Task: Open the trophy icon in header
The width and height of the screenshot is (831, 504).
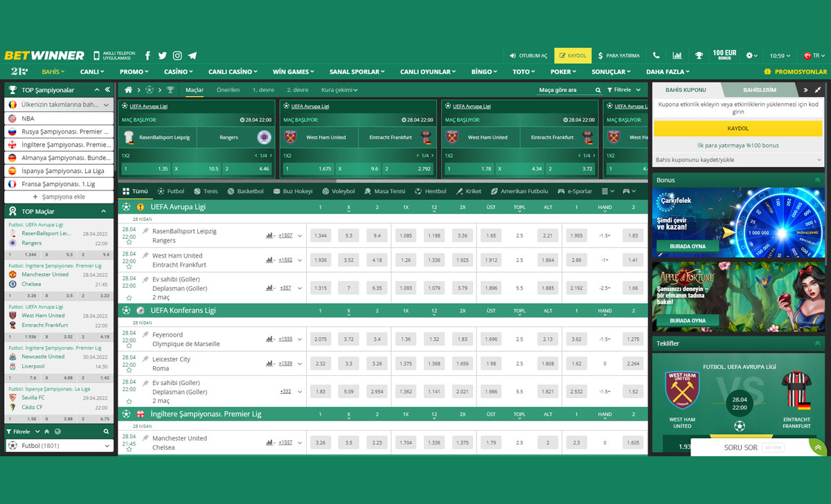Action: [699, 55]
